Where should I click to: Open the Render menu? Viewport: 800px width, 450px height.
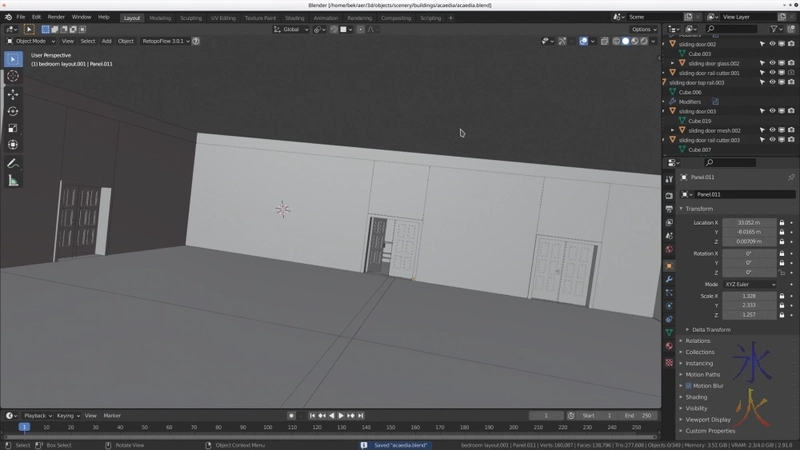pyautogui.click(x=56, y=17)
